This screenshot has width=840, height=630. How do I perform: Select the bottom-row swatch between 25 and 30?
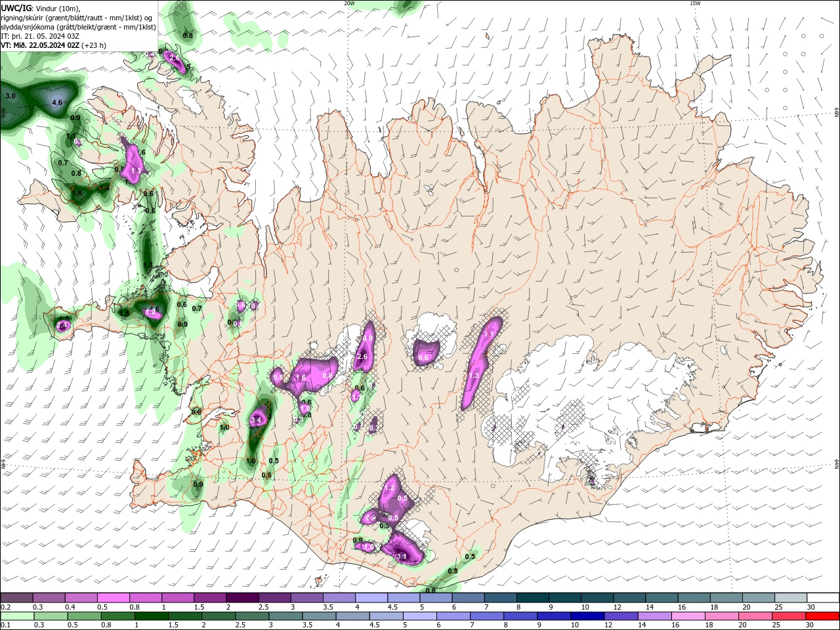point(789,616)
